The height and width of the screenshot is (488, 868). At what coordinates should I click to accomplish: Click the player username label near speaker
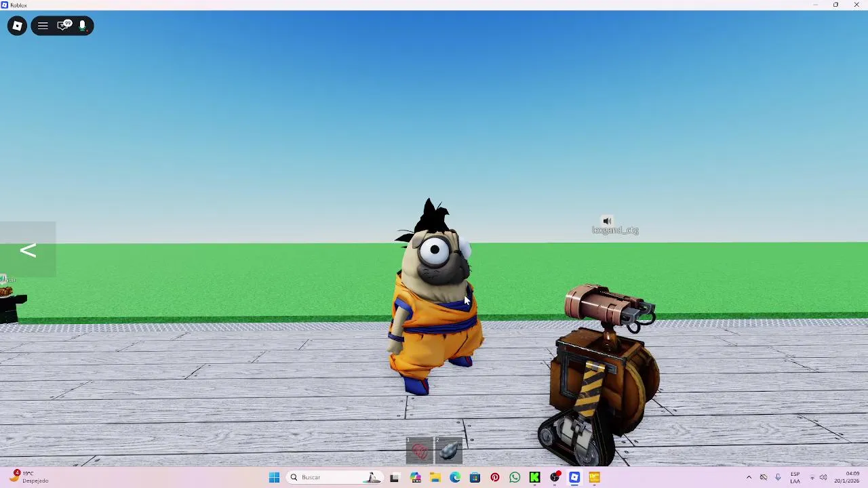(615, 230)
